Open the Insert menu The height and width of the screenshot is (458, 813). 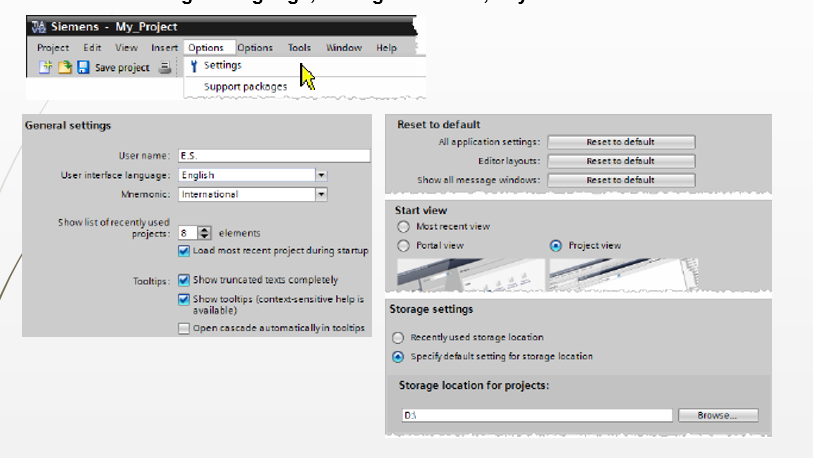pos(164,48)
